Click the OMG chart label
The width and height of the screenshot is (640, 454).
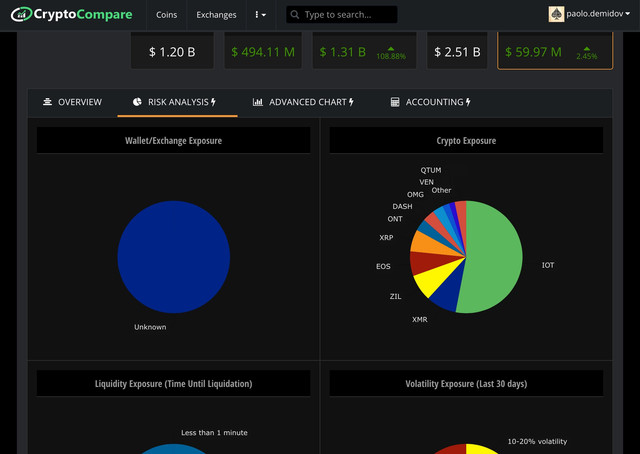[415, 195]
